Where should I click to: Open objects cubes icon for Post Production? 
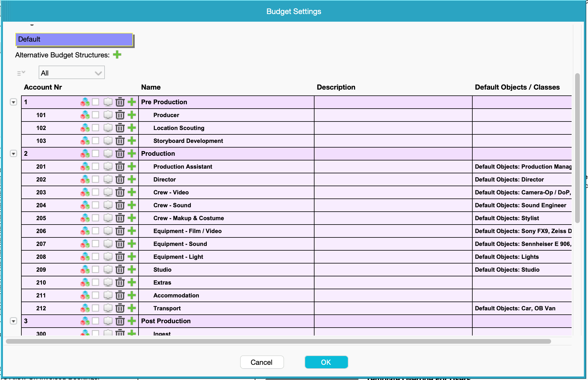pos(85,321)
